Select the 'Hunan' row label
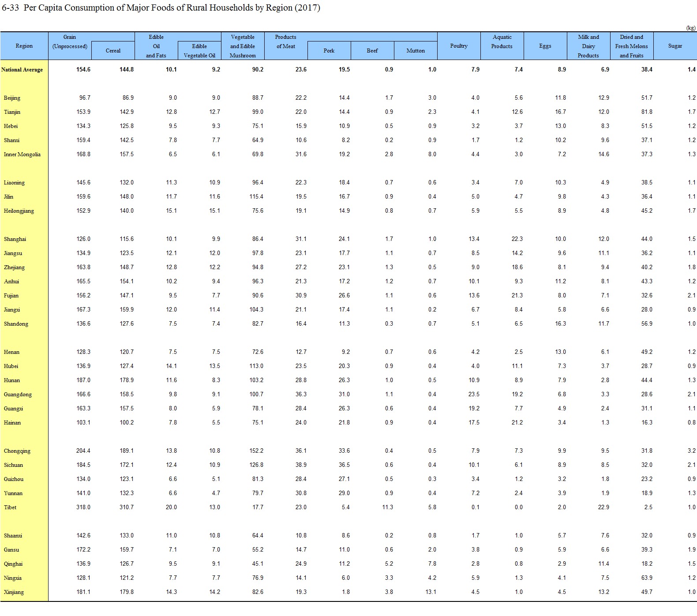 pos(12,380)
